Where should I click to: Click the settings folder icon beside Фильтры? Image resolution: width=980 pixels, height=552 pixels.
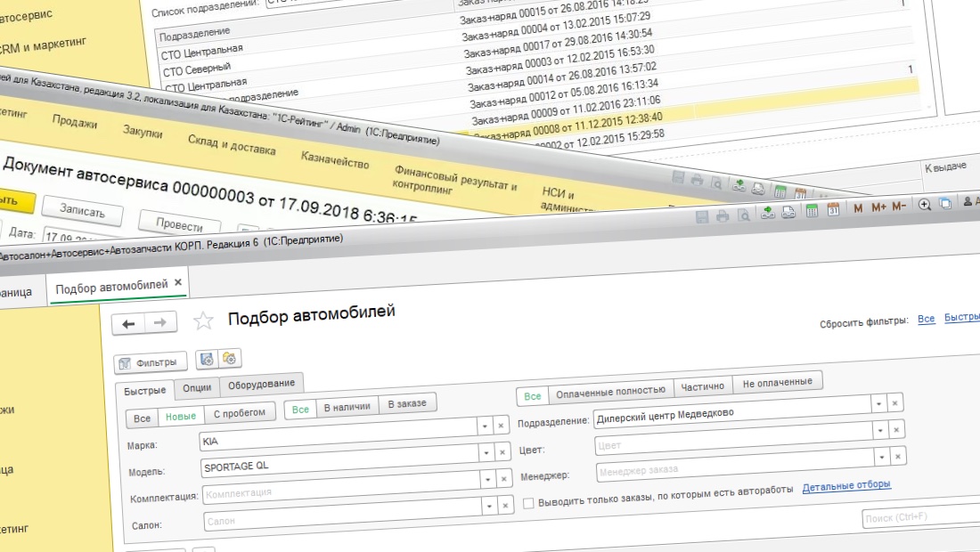[x=230, y=359]
